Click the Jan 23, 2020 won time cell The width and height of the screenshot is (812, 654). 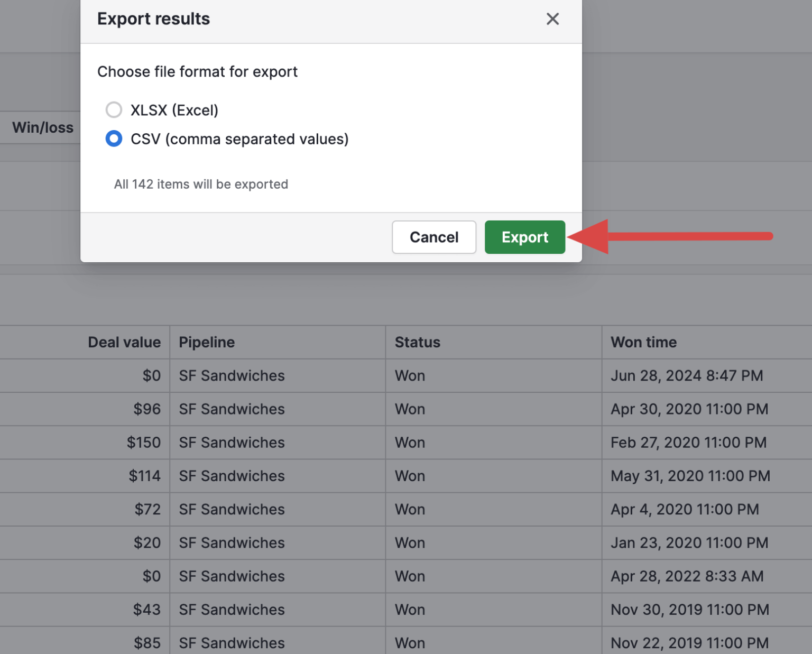coord(689,543)
